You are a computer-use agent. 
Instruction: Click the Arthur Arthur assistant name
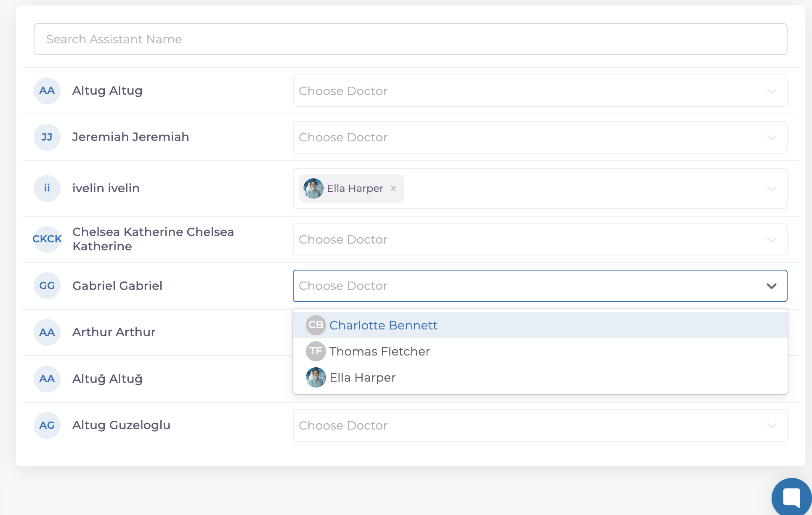click(x=114, y=332)
